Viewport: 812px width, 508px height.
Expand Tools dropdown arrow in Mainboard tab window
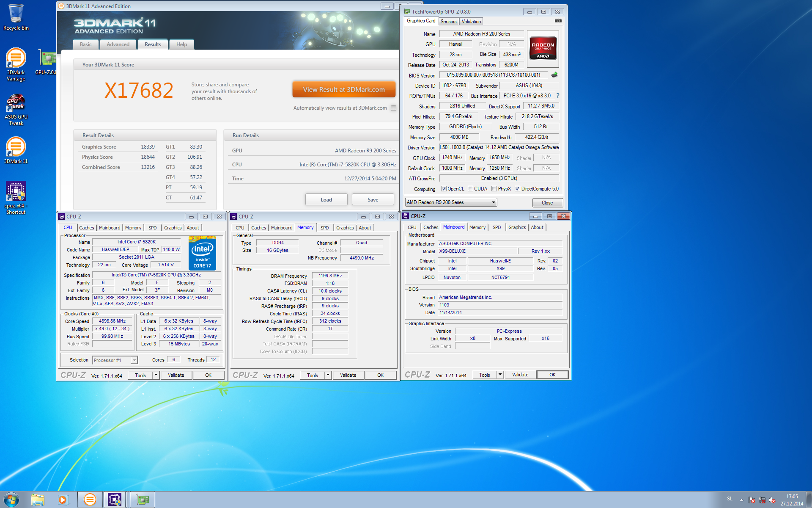pyautogui.click(x=500, y=375)
